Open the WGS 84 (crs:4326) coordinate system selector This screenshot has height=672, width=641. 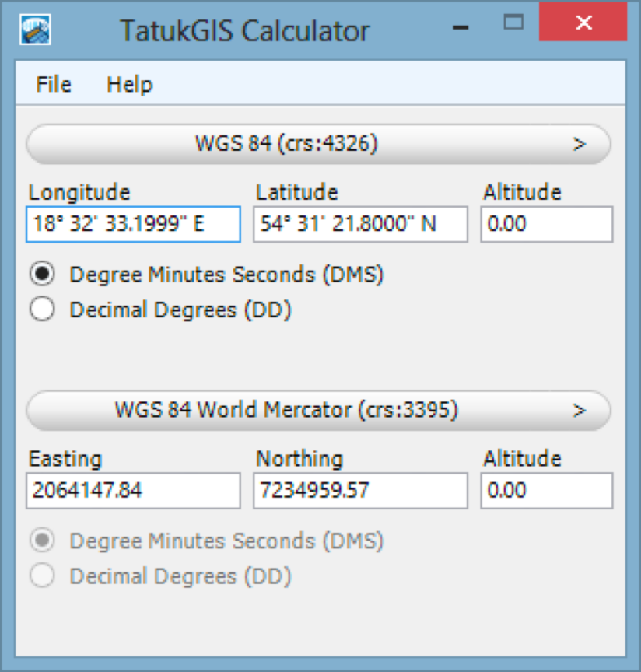pyautogui.click(x=319, y=144)
